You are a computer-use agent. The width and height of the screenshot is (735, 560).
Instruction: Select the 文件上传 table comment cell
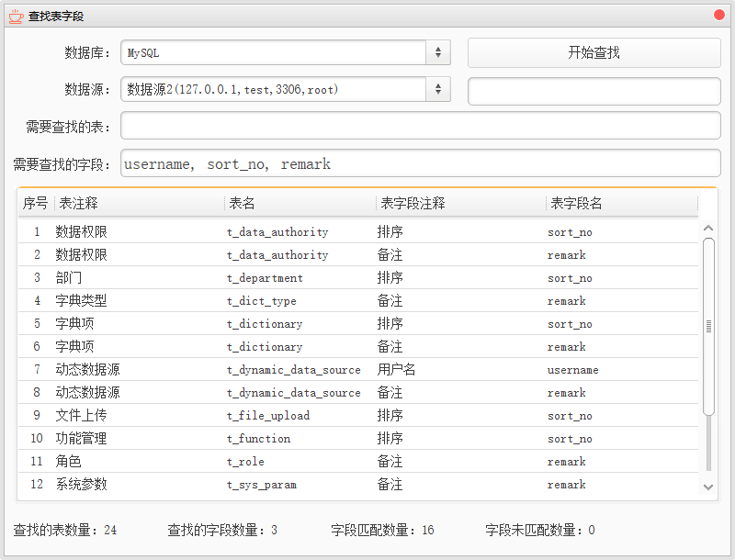tap(81, 415)
